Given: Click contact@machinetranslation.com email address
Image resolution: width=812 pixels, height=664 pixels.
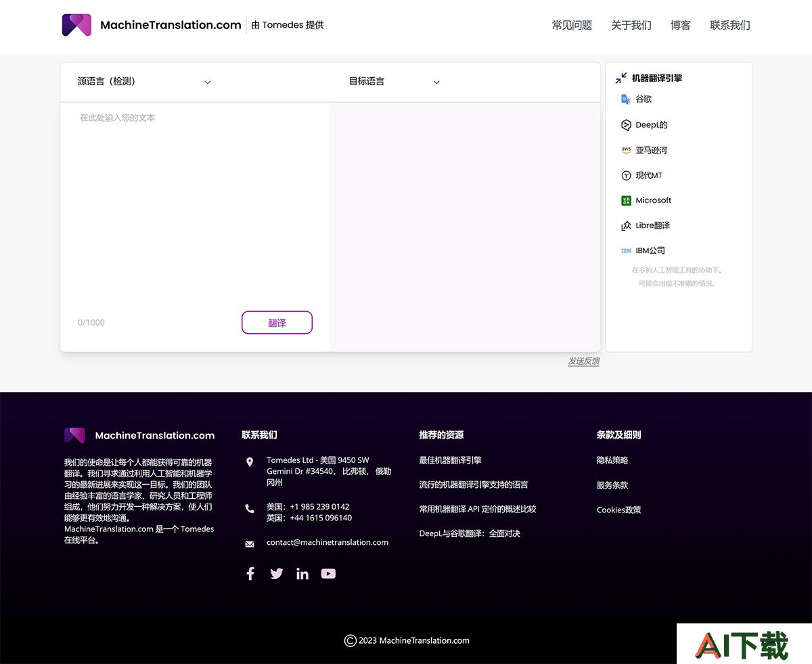Looking at the screenshot, I should tap(328, 542).
